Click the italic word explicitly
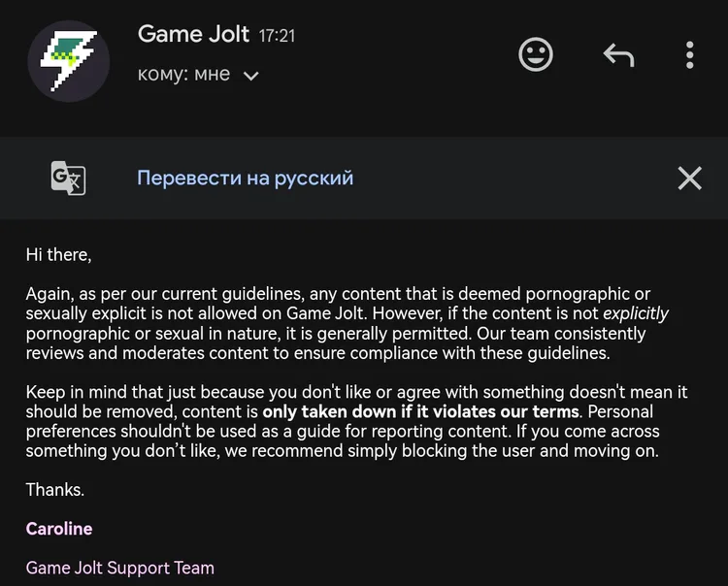The width and height of the screenshot is (728, 586). click(636, 313)
